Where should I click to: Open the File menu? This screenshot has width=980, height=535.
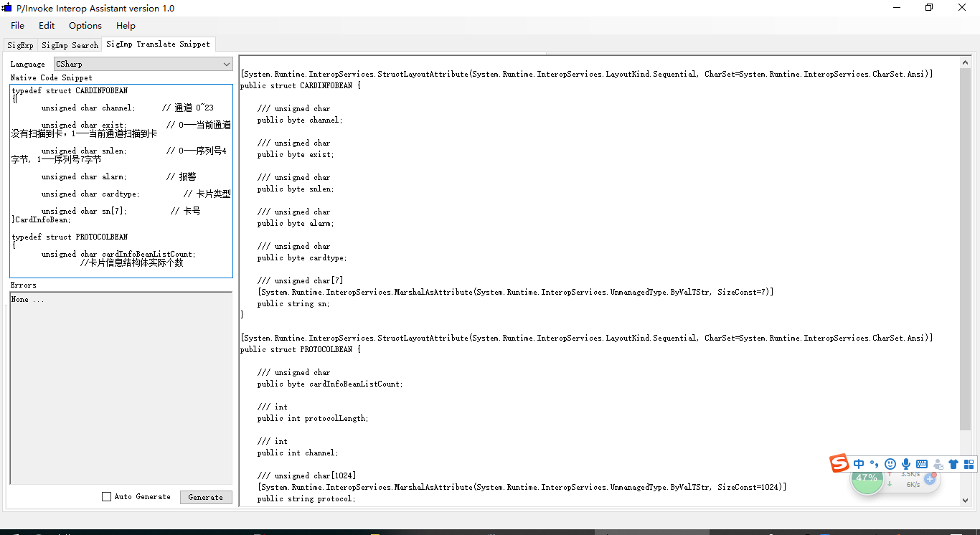click(x=17, y=25)
